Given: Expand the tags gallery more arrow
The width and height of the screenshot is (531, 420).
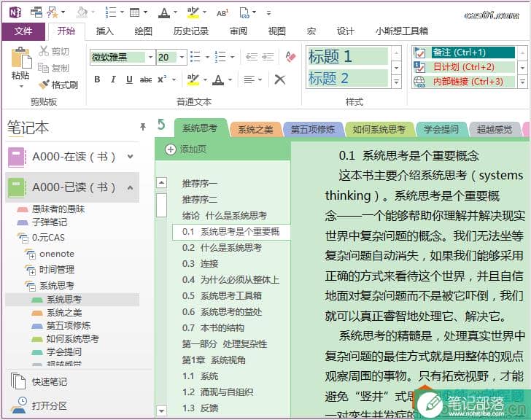Looking at the screenshot, I should click(522, 82).
